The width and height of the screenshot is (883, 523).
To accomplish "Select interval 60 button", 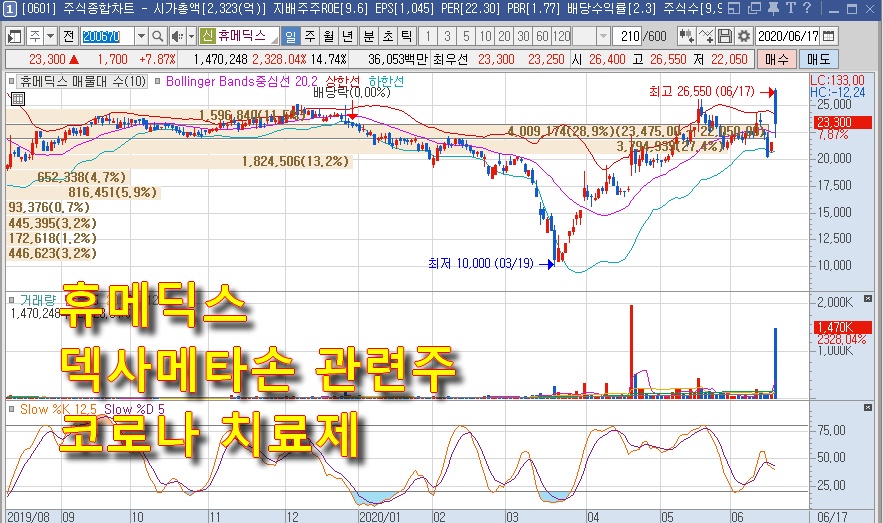I will pos(542,37).
